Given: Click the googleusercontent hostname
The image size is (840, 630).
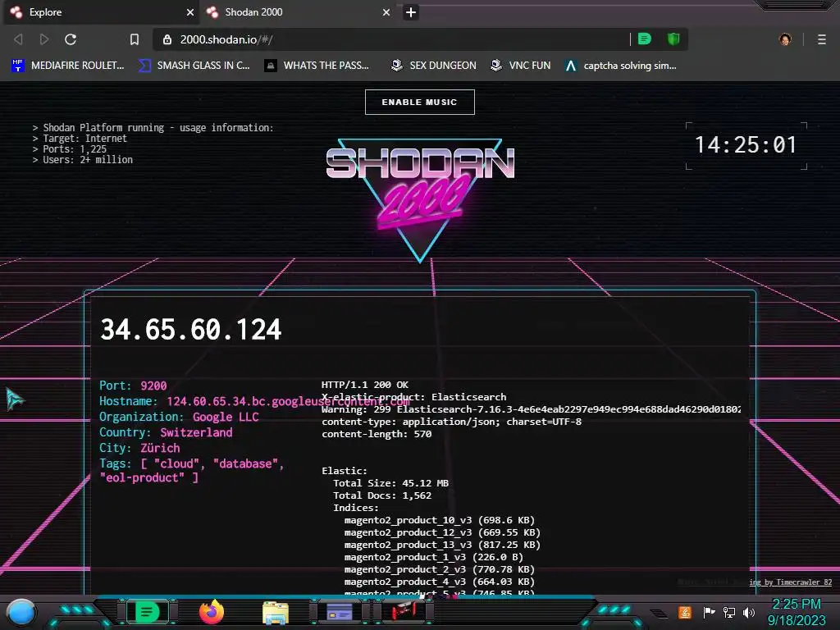Looking at the screenshot, I should (288, 401).
